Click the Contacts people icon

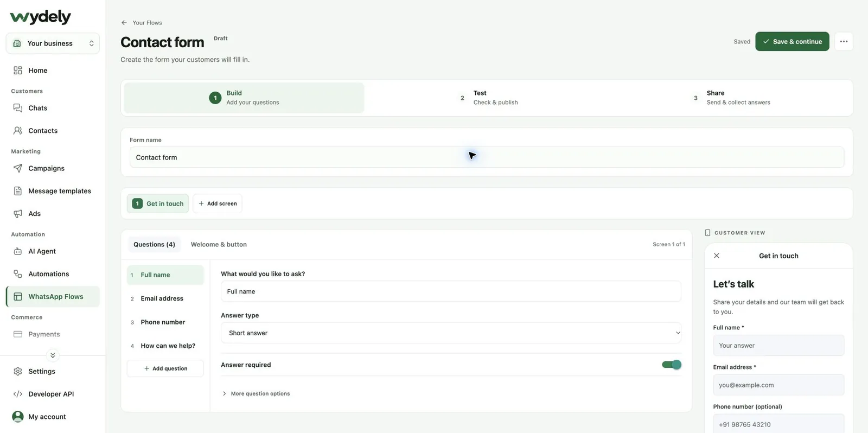tap(18, 131)
